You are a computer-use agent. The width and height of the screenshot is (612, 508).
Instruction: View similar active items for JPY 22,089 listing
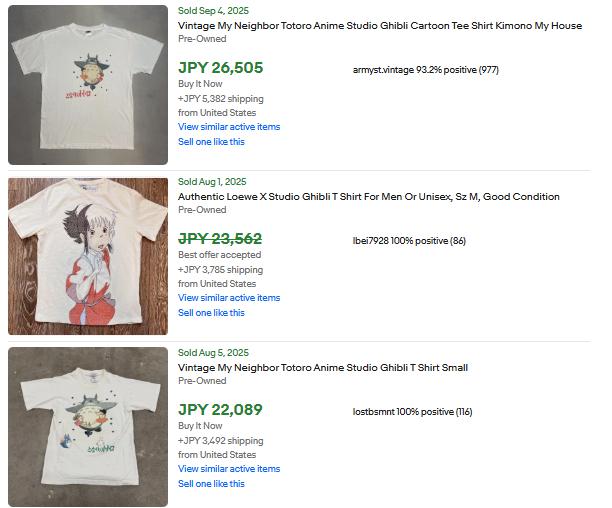(x=229, y=469)
